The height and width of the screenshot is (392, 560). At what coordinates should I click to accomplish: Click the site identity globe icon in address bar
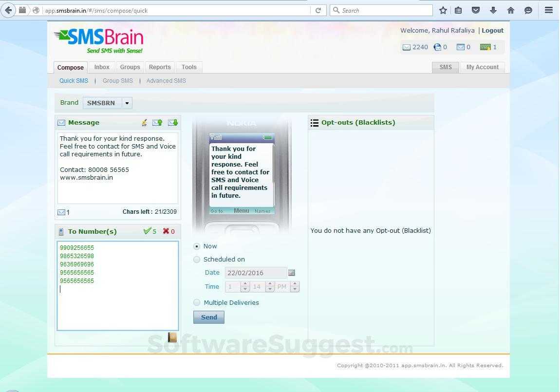click(x=36, y=10)
